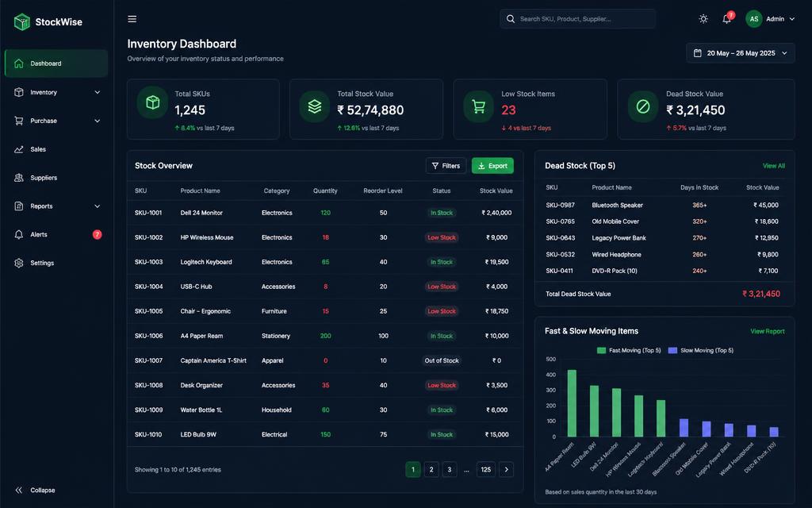This screenshot has height=508, width=812.
Task: Open notifications bell icon in header
Action: pyautogui.click(x=727, y=19)
